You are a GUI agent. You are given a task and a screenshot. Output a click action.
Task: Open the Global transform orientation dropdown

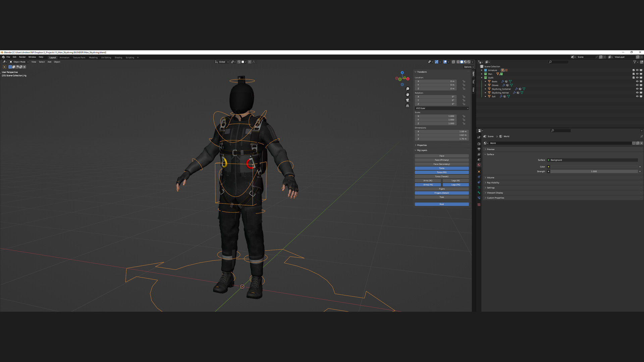tap(222, 62)
